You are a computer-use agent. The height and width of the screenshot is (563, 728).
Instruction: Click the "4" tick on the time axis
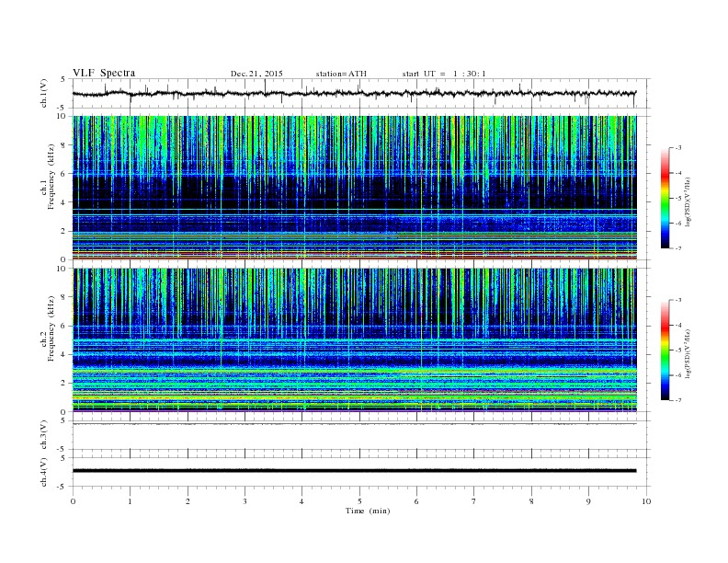click(x=302, y=501)
